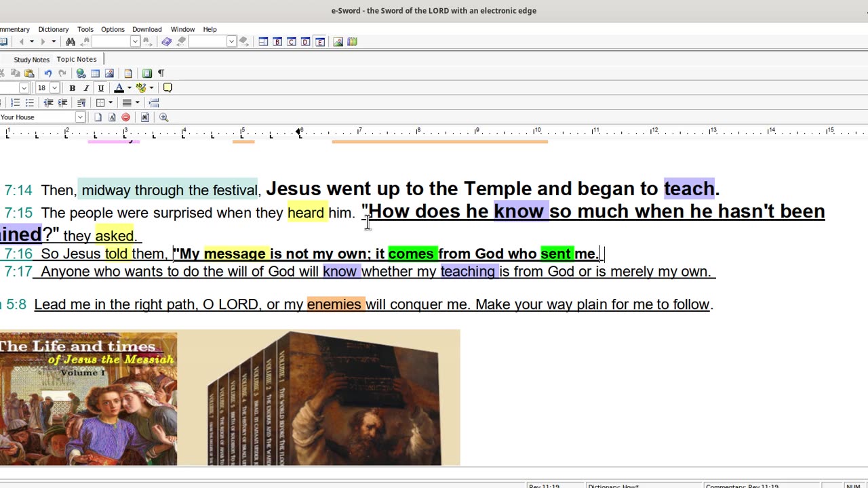
Task: Click the magnifier zoom icon
Action: point(163,117)
